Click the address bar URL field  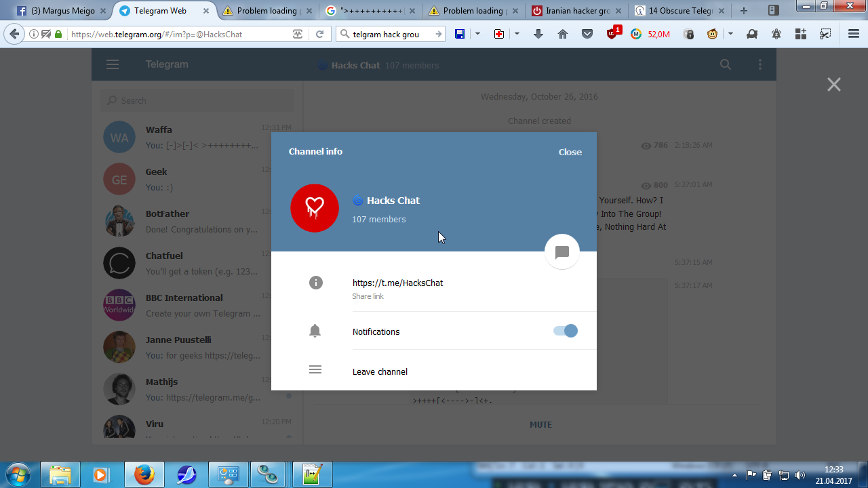(179, 34)
